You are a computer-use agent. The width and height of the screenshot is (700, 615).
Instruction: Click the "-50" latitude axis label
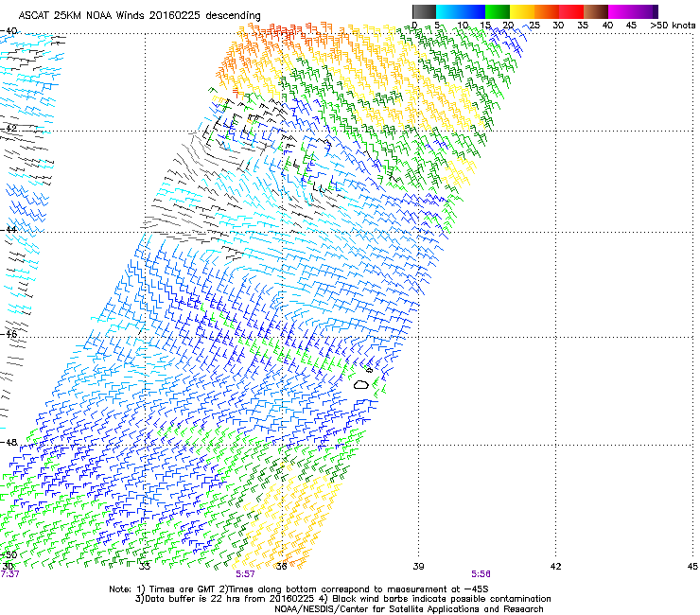point(9,555)
